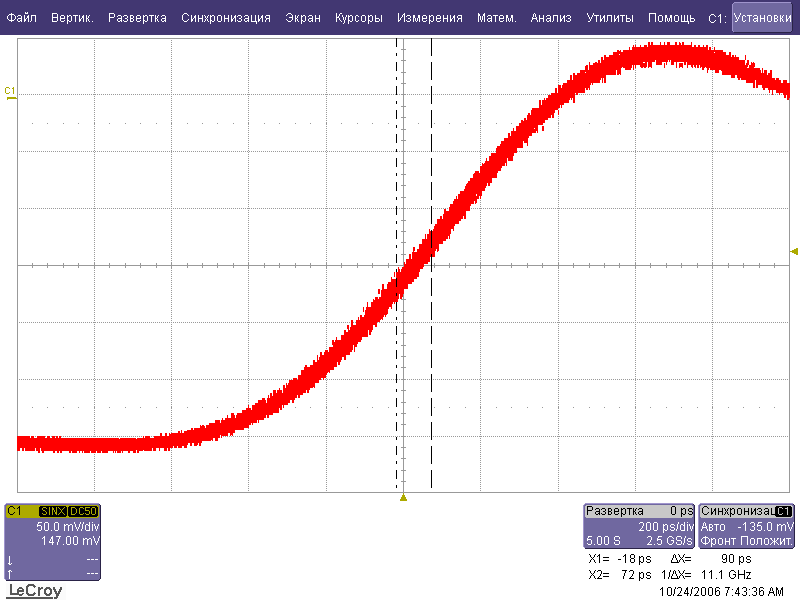Click the Установки button
Screen dimensions: 800x600
768,18
